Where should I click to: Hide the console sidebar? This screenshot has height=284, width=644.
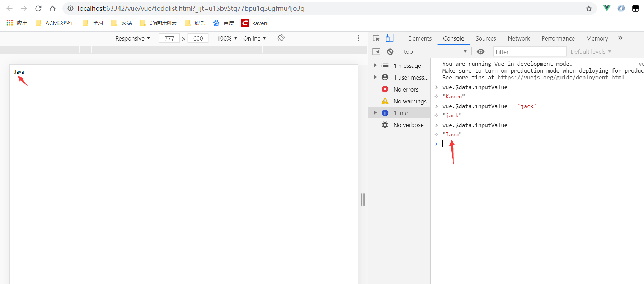376,52
